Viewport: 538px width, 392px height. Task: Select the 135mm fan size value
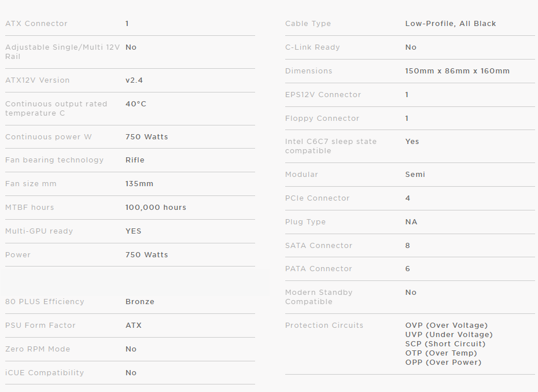click(x=139, y=184)
